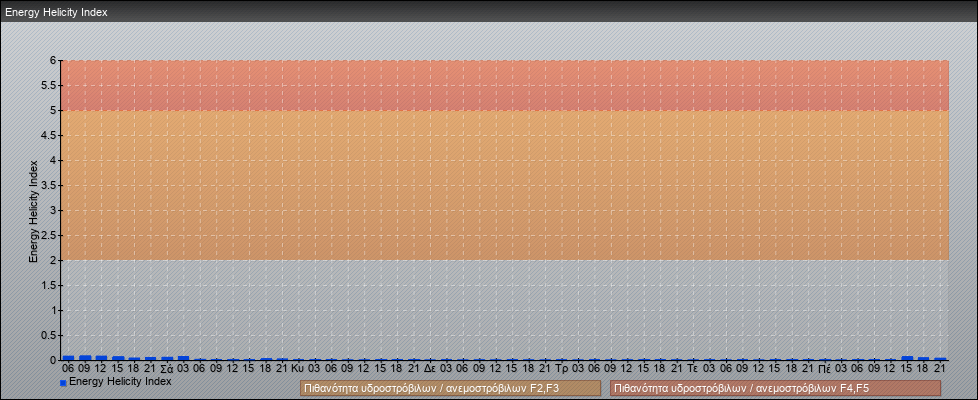Click the blue Energy Helicity Index legend marker
The height and width of the screenshot is (400, 978).
[63, 383]
